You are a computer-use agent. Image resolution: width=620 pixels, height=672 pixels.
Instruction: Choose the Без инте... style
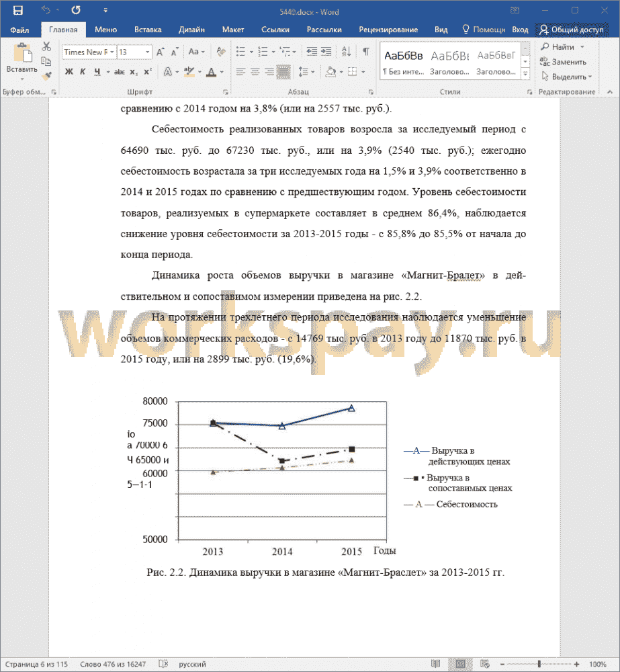click(x=404, y=62)
